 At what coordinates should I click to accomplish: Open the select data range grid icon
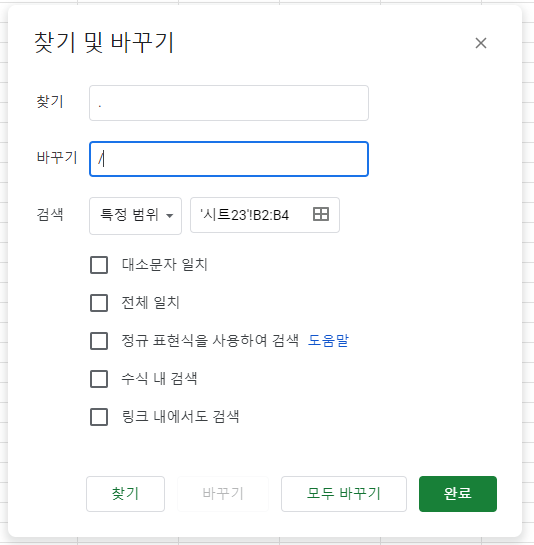tap(321, 214)
